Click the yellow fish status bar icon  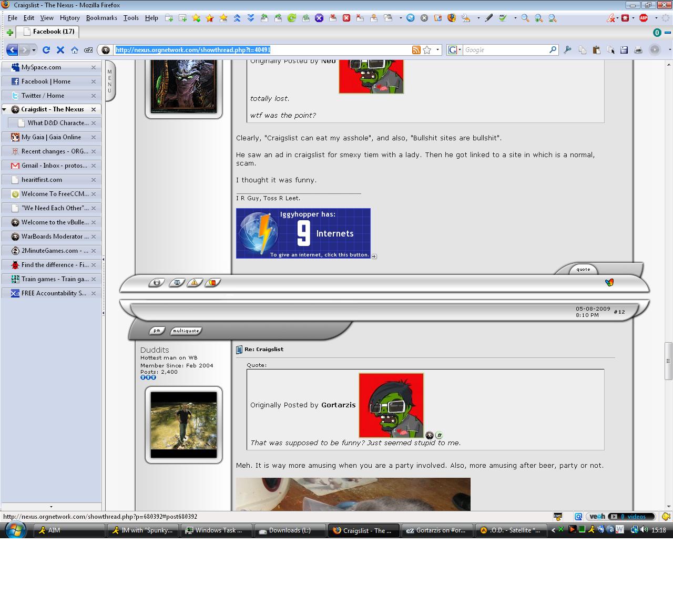[666, 517]
